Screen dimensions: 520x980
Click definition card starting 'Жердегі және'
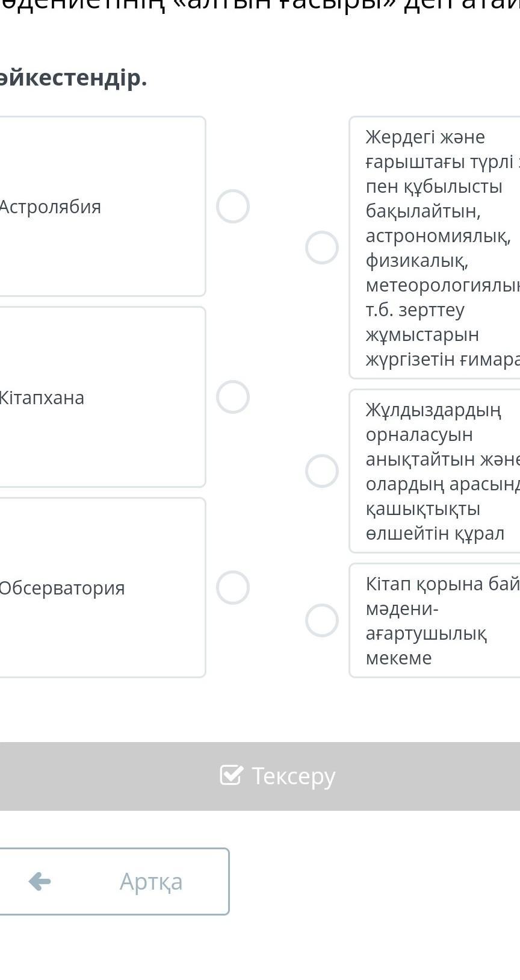[x=439, y=248]
